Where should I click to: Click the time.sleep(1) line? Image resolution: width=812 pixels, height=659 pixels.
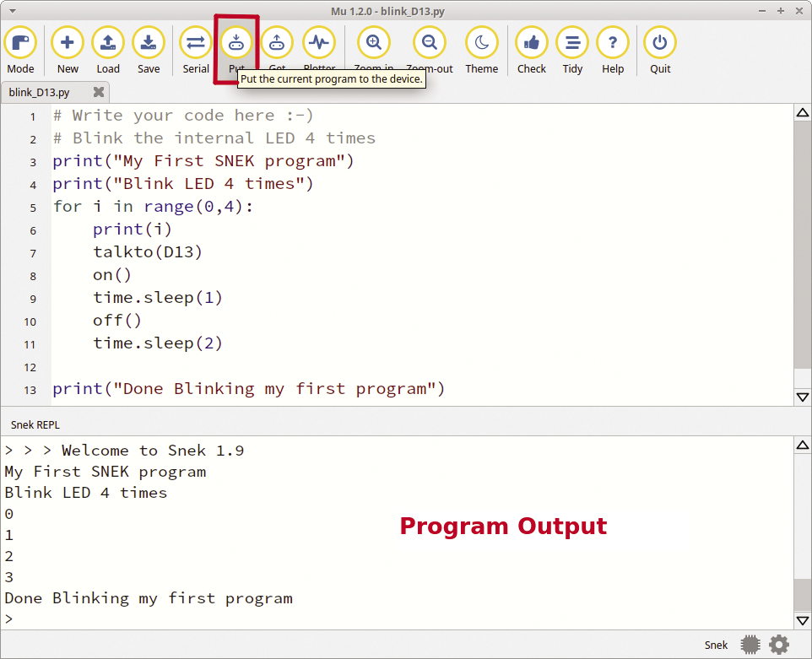[x=158, y=298]
